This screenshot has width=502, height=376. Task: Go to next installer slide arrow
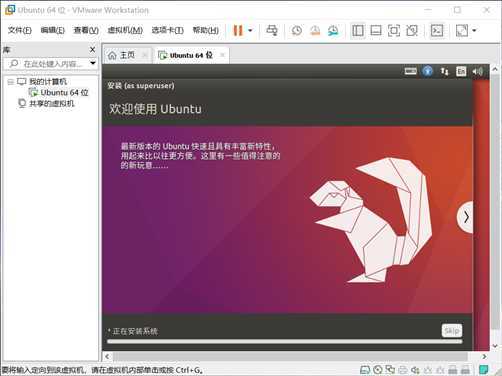point(465,217)
